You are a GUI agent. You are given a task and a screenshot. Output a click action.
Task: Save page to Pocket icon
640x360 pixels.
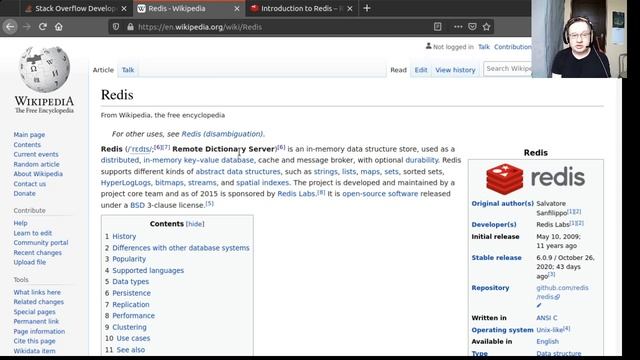click(472, 27)
